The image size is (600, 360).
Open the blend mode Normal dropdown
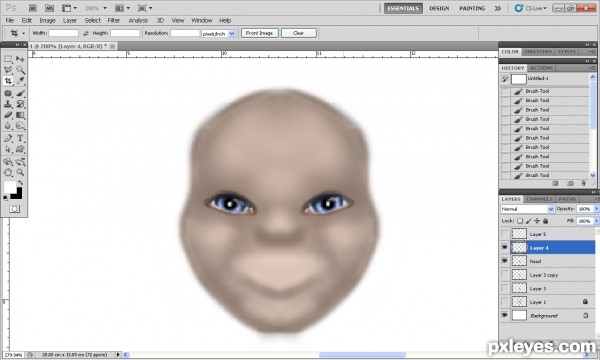pos(527,209)
